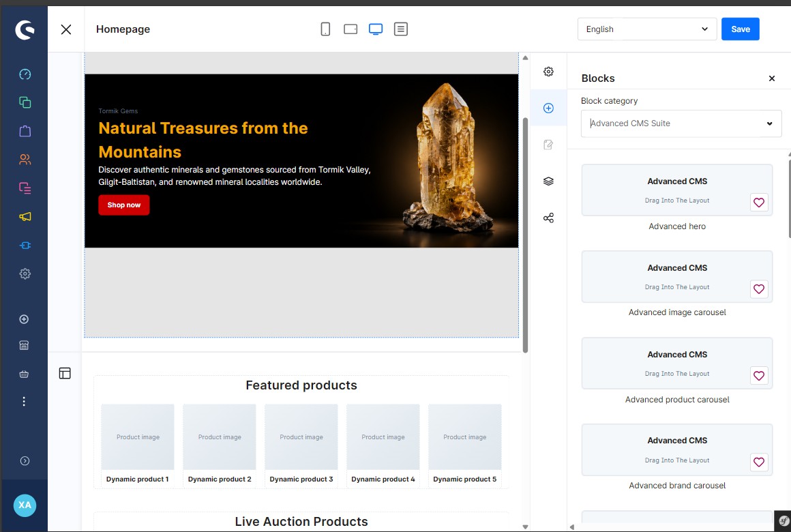The height and width of the screenshot is (532, 791).
Task: Click the Symfony debug toolbar icon
Action: (782, 521)
